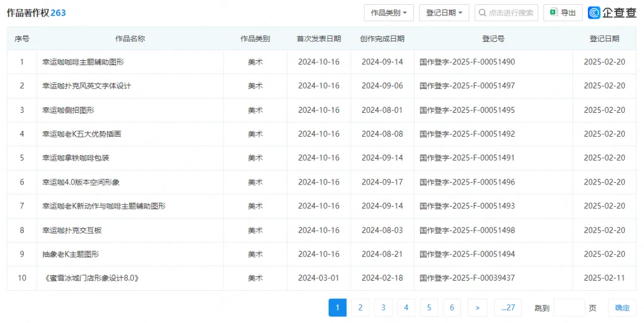The width and height of the screenshot is (644, 323).
Task: Go to page 2
Action: pos(360,307)
